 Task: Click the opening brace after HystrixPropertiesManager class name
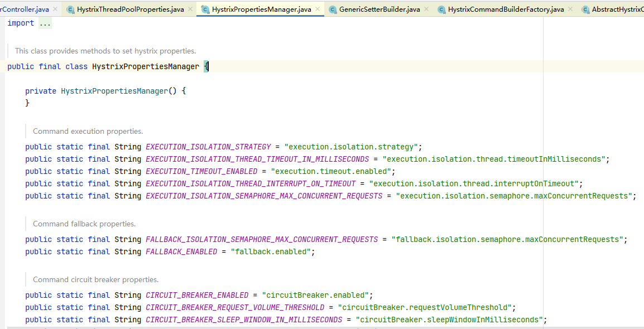point(206,66)
